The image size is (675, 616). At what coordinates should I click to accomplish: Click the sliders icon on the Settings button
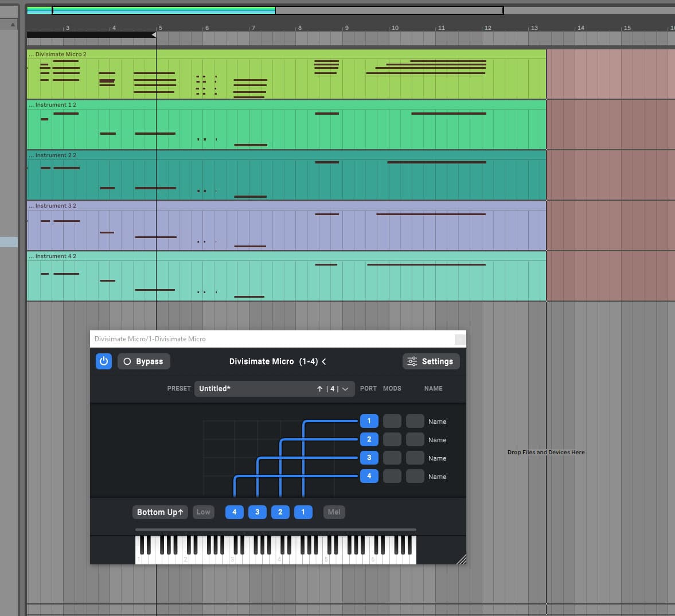point(412,361)
